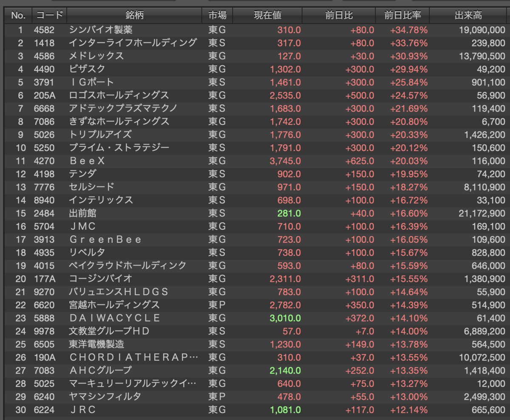Viewport: 510px width, 420px height.
Task: Select the シンバイオ製薬 stock row
Action: click(x=256, y=30)
